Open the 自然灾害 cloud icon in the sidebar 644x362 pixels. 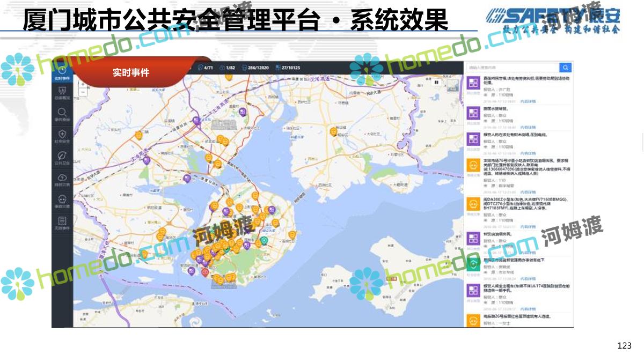click(x=62, y=179)
